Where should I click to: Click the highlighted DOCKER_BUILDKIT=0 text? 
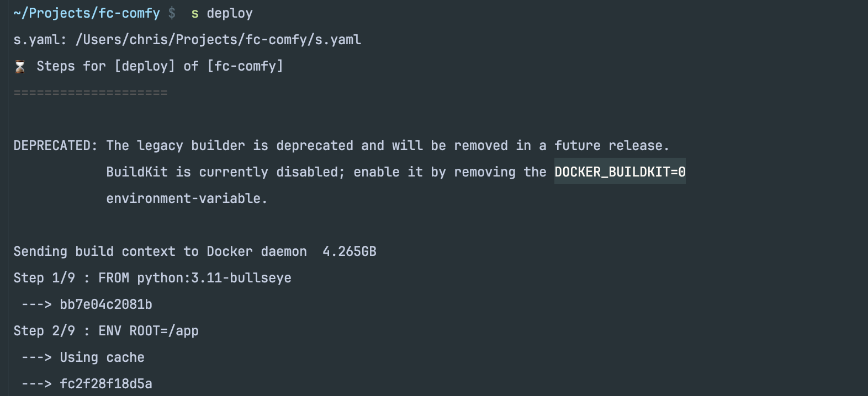coord(620,172)
